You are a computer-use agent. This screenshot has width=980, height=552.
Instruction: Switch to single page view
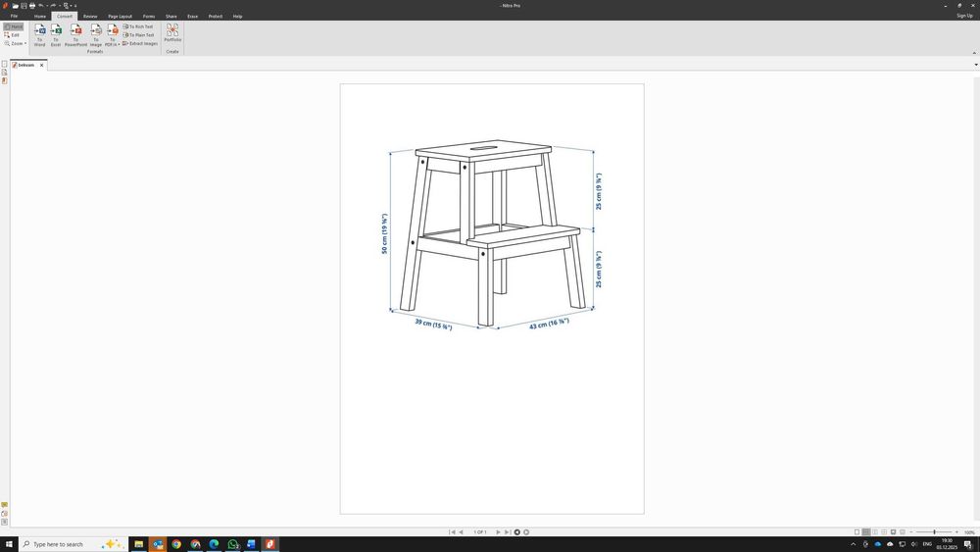coord(857,532)
